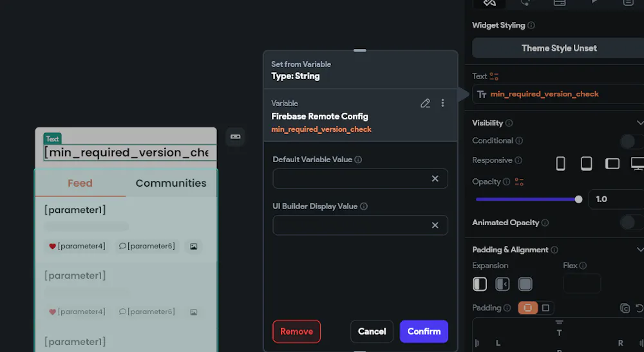
Task: Click the tablet responsive visibility icon
Action: point(586,163)
